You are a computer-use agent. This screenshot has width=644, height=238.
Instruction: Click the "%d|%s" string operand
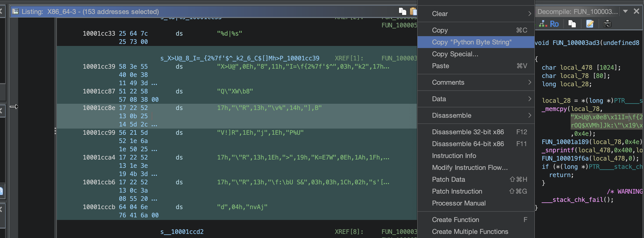(x=230, y=34)
